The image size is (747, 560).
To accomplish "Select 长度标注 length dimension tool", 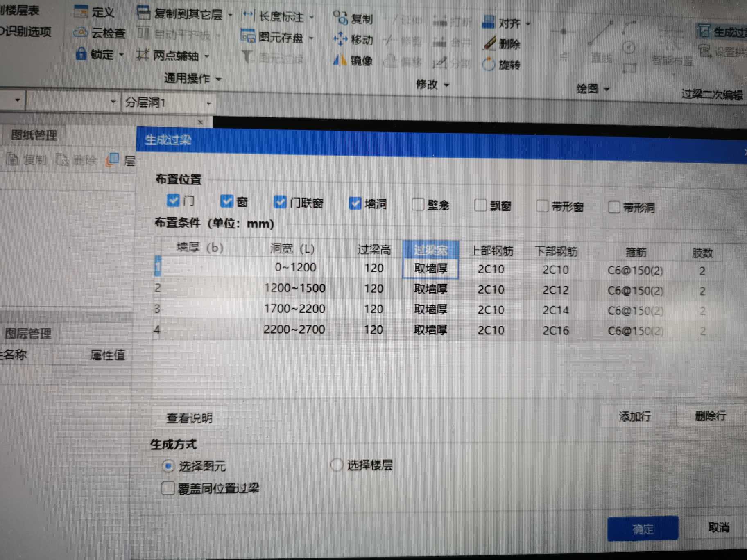I will pos(273,16).
